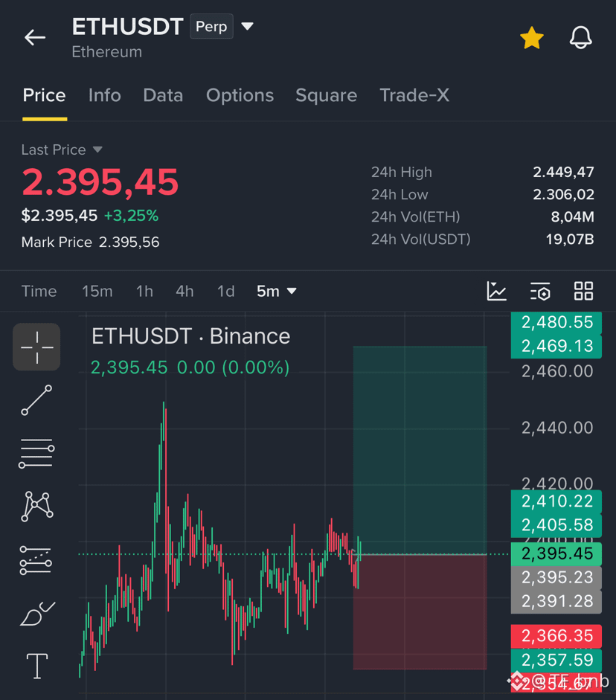
Task: Click the 2,395.23 gray price label
Action: pyautogui.click(x=556, y=578)
